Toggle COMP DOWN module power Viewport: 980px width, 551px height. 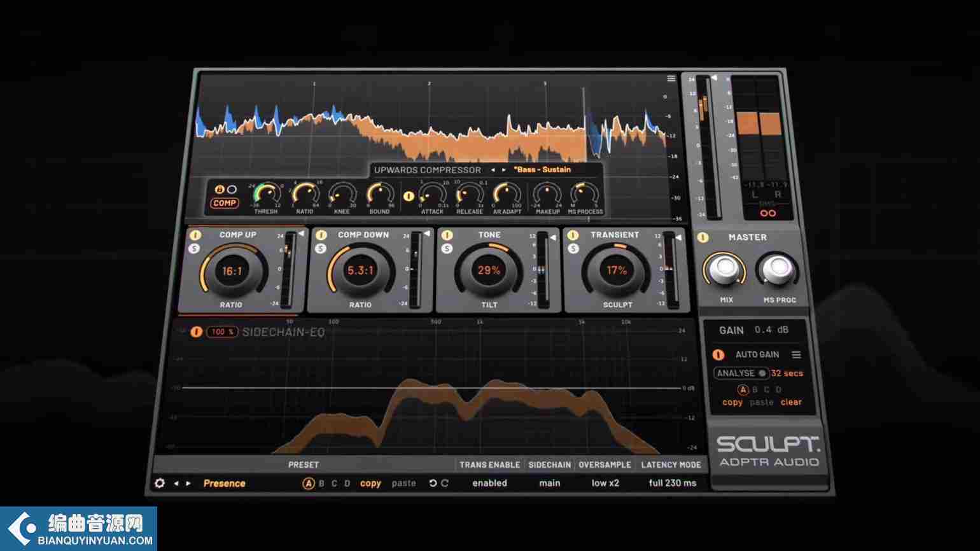tap(321, 235)
